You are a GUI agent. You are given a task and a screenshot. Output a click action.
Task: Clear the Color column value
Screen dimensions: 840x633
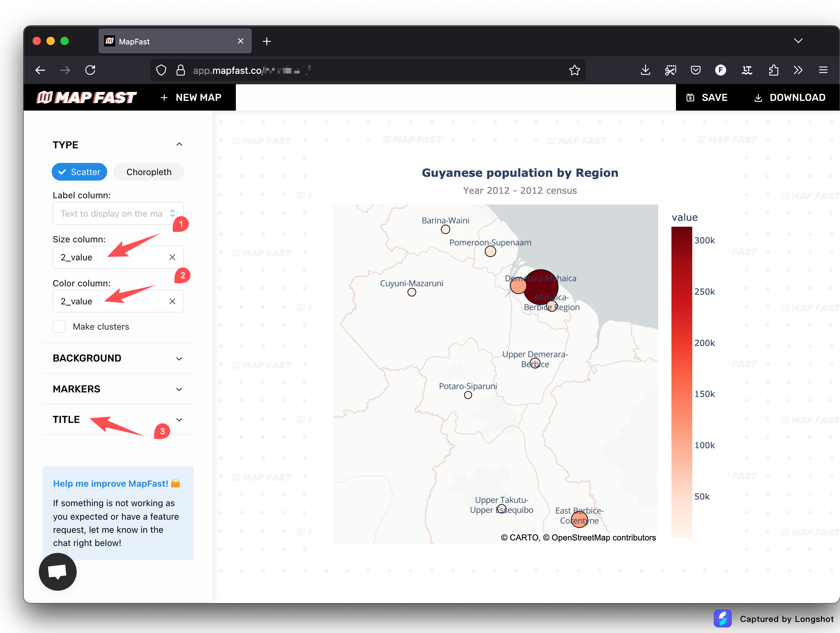172,301
